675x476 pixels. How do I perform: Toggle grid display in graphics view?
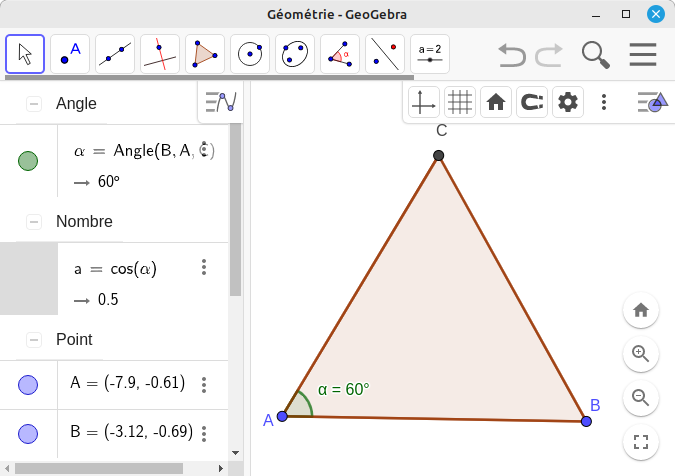pos(460,102)
